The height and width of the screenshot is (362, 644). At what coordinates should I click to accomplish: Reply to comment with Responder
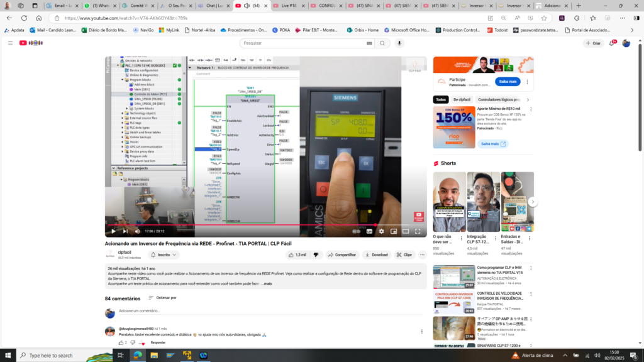(x=158, y=343)
